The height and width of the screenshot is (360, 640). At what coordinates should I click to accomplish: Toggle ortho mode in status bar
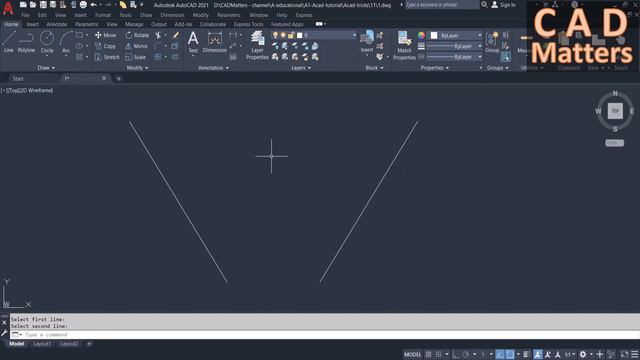(x=456, y=354)
